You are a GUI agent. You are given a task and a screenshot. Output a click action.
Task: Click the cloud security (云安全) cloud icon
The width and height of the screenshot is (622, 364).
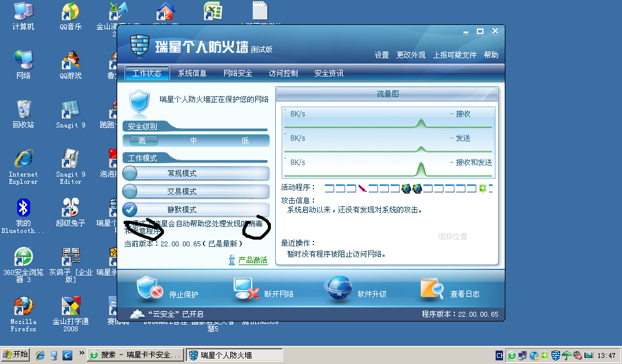(x=137, y=314)
